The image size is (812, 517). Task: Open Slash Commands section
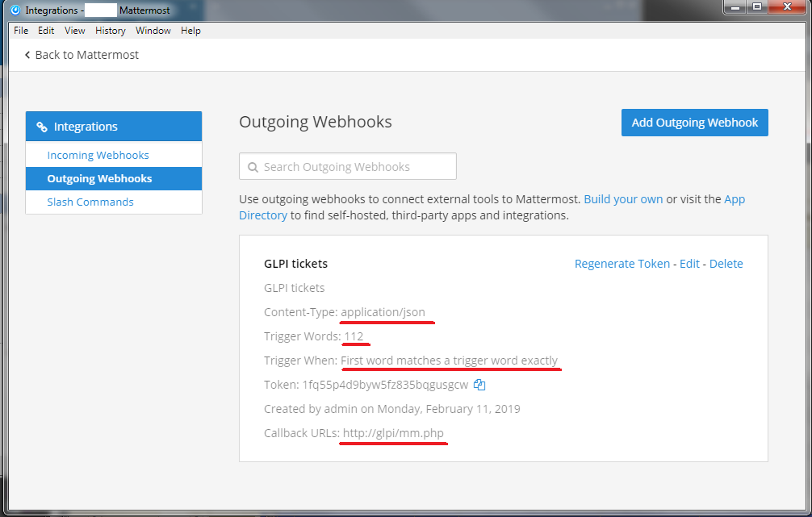coord(90,202)
